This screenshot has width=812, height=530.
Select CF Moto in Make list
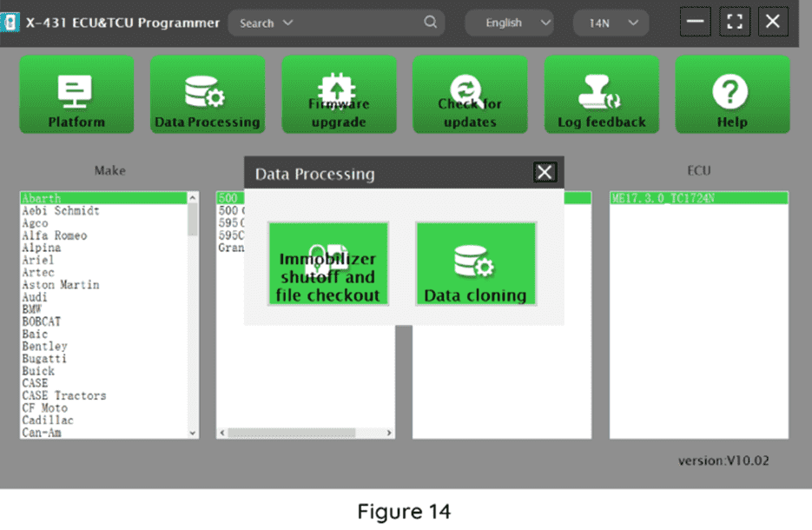coord(103,407)
